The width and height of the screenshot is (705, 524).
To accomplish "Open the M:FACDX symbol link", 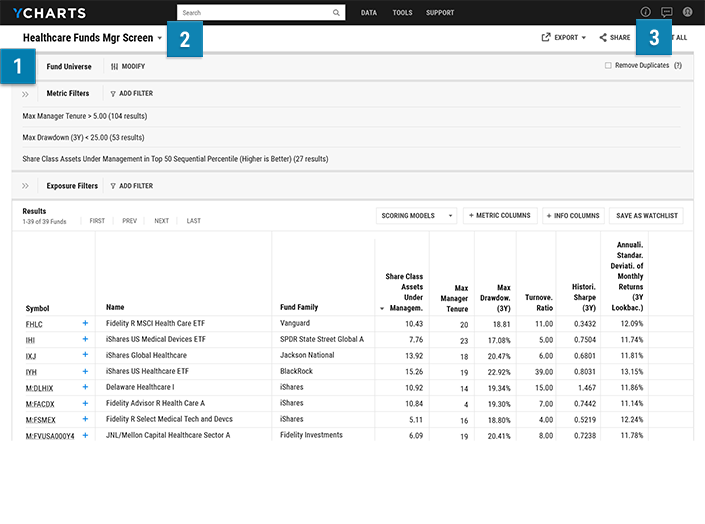I will (x=40, y=404).
